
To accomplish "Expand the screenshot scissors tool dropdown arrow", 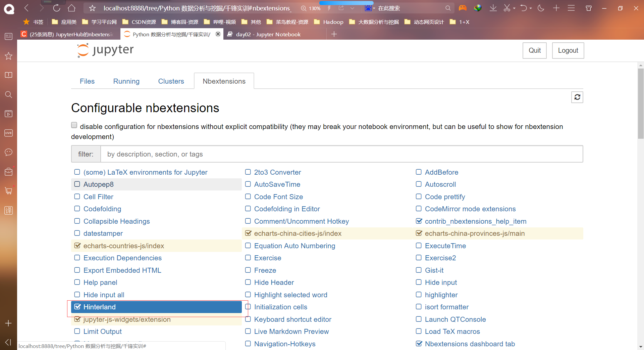I will click(514, 8).
